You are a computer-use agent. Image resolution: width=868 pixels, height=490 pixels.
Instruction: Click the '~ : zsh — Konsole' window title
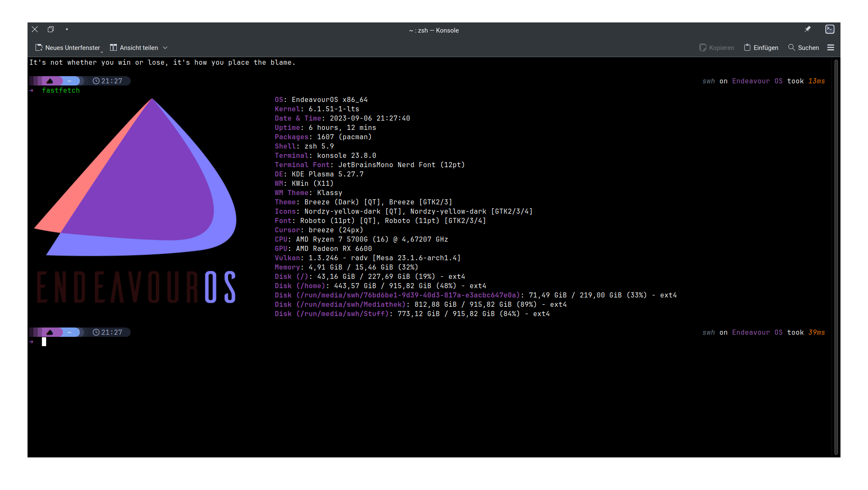[434, 30]
